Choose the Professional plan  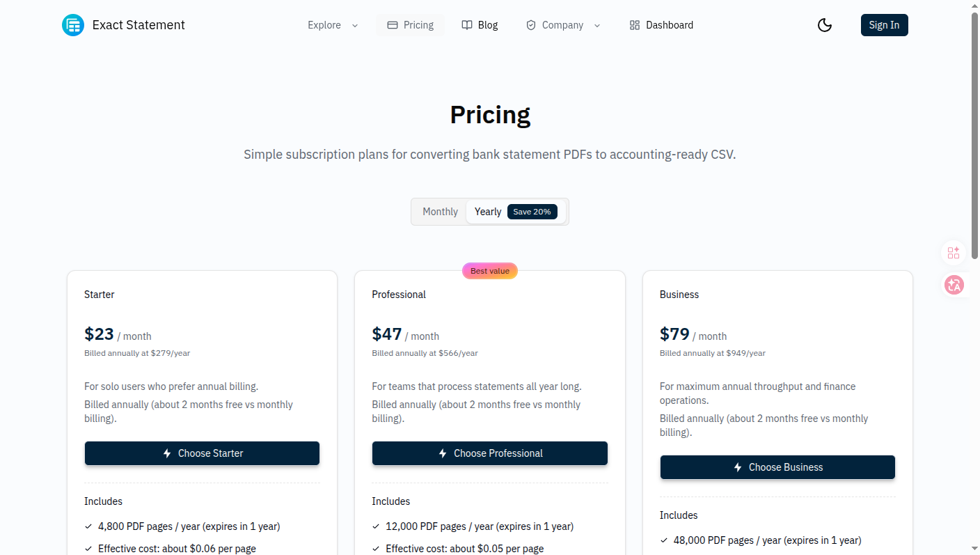point(489,453)
